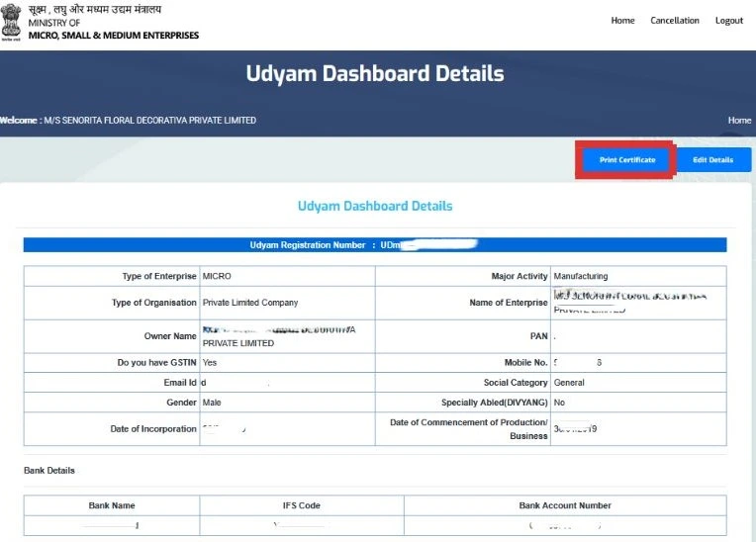This screenshot has width=756, height=542.
Task: Click the Edit Details button
Action: click(713, 159)
